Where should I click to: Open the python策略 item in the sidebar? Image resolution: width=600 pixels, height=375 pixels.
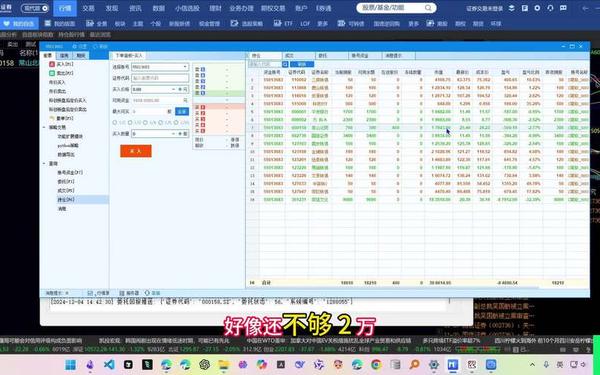tap(68, 145)
